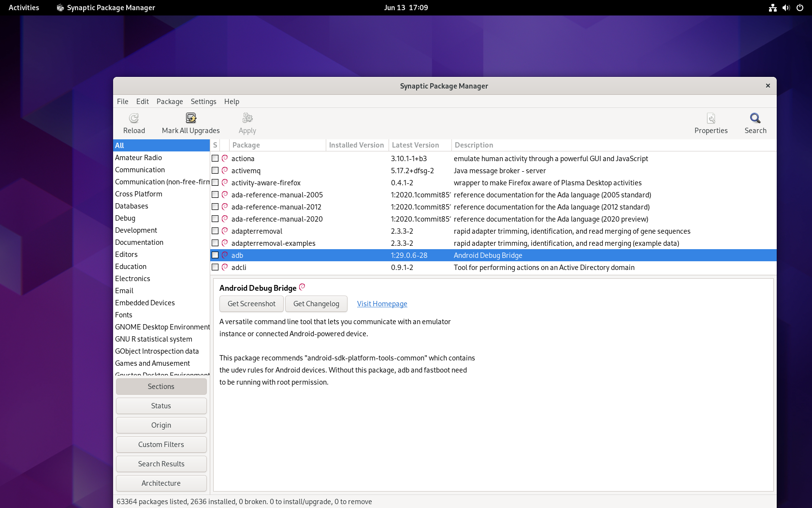Click the Mark All Upgrades icon
The image size is (812, 508).
coord(191,118)
